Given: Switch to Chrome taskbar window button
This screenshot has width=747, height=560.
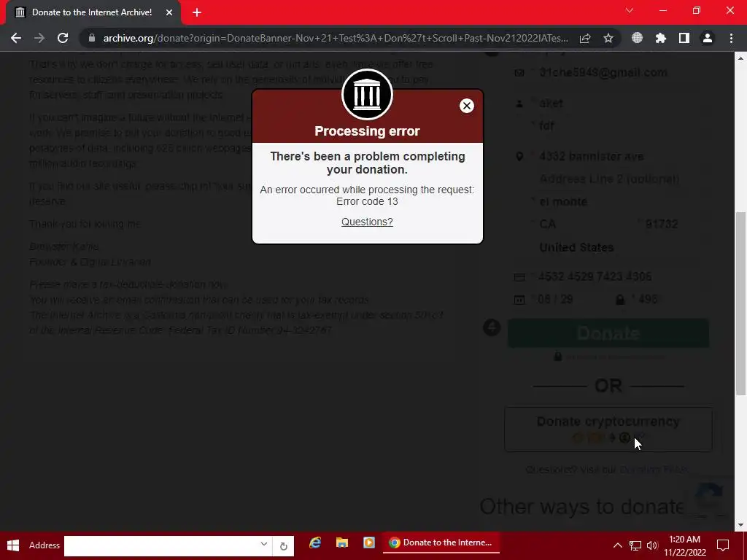Looking at the screenshot, I should pyautogui.click(x=441, y=542).
